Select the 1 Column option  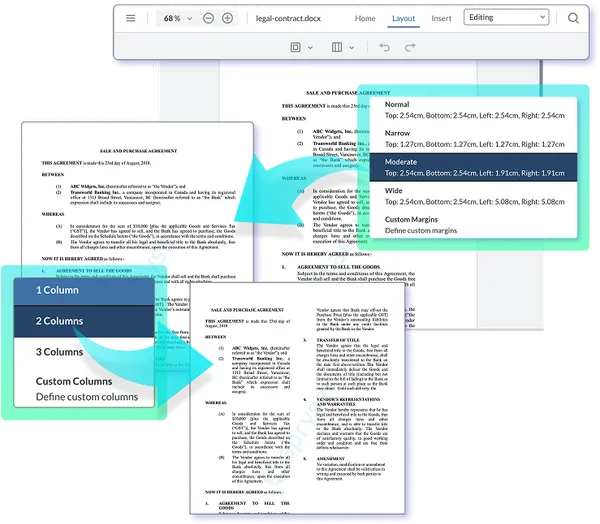click(84, 291)
